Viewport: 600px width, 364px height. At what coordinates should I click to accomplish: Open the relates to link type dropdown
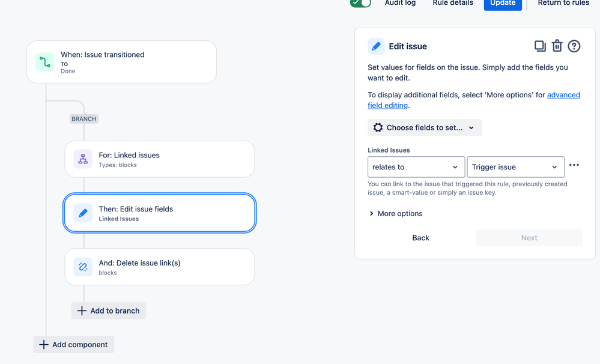tap(416, 166)
